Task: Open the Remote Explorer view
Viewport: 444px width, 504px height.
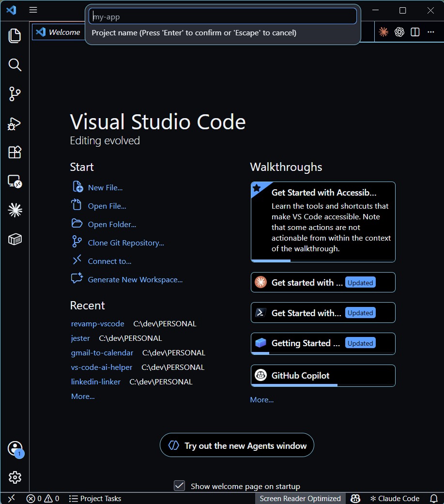Action: [15, 181]
